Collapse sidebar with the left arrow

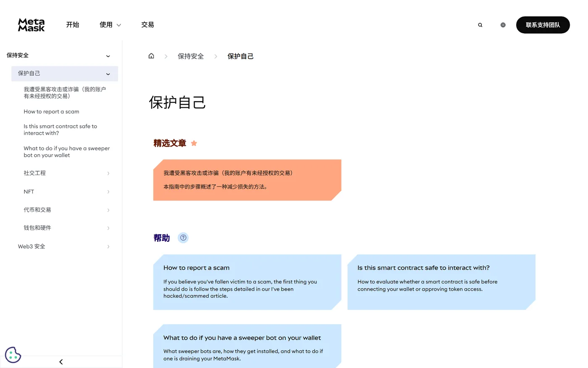click(61, 362)
